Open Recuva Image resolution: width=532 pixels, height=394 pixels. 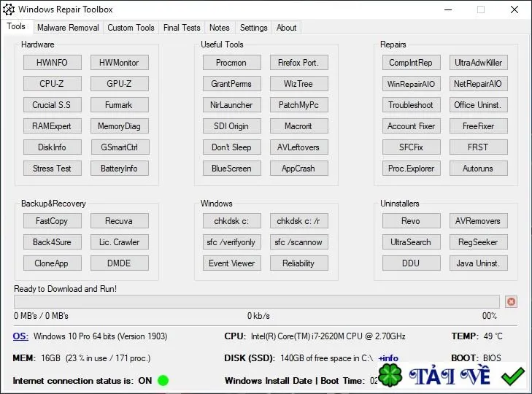[120, 221]
